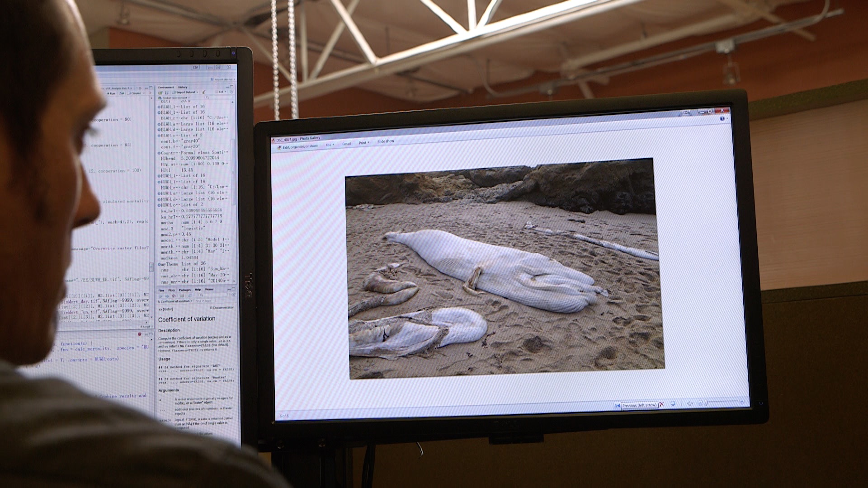The width and height of the screenshot is (868, 488).
Task: Click the Arguments section in help page
Action: [x=169, y=390]
